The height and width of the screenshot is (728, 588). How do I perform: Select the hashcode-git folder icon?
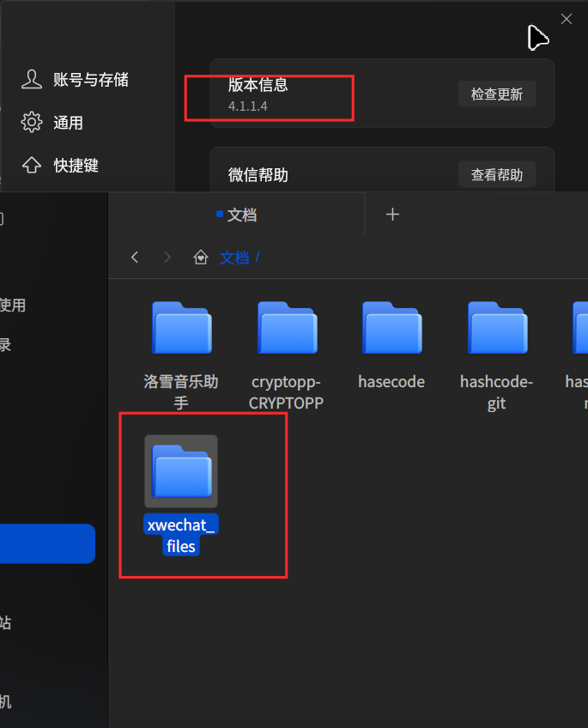(497, 328)
